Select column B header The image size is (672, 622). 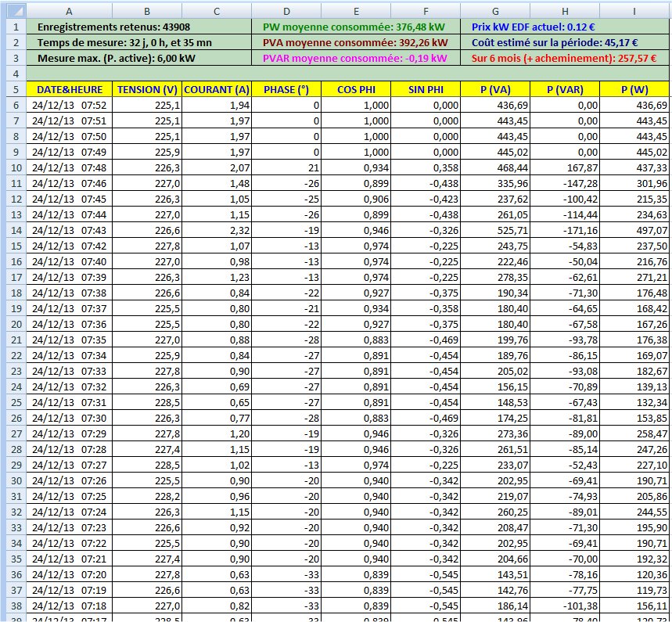coord(147,11)
